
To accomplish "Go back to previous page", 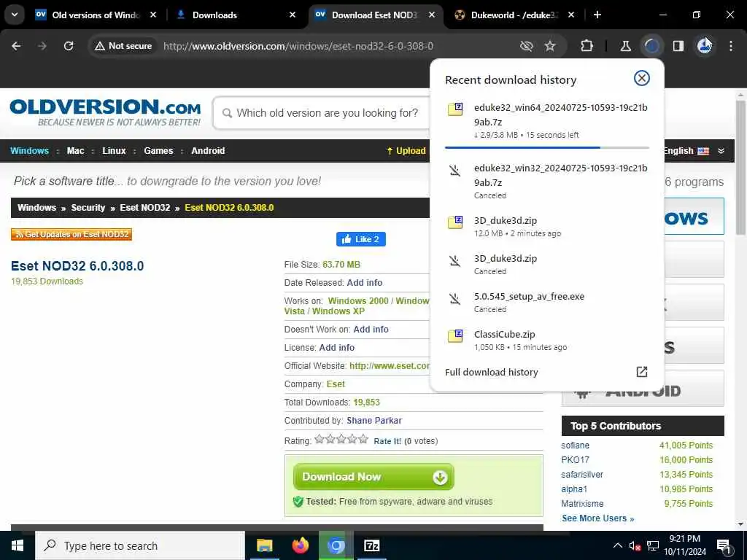I will click(x=16, y=46).
